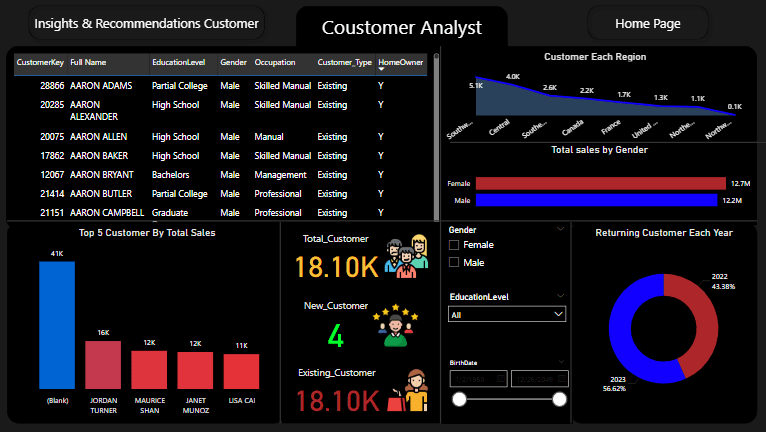
Task: Open the BirthDate start date calendar icon
Action: point(500,379)
